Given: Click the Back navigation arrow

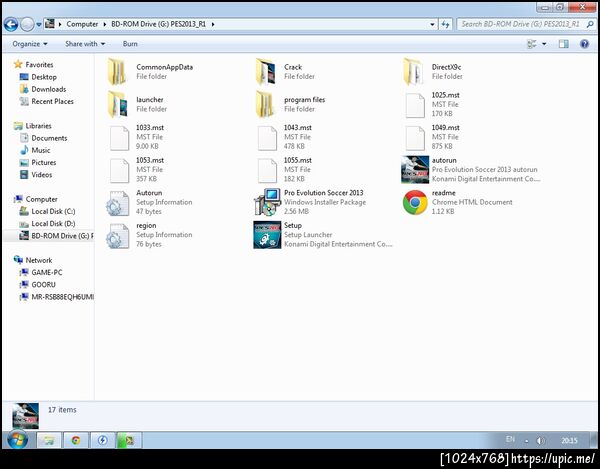Looking at the screenshot, I should [11, 24].
